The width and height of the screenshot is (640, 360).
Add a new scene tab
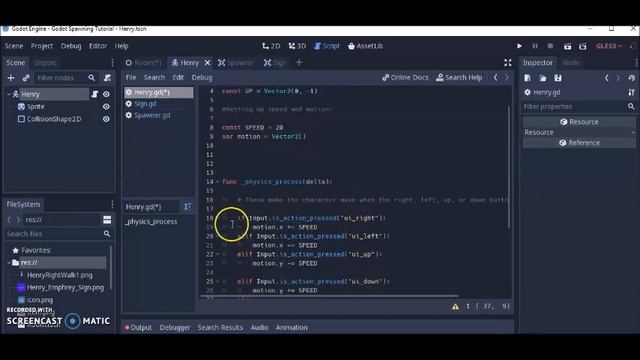click(x=299, y=62)
